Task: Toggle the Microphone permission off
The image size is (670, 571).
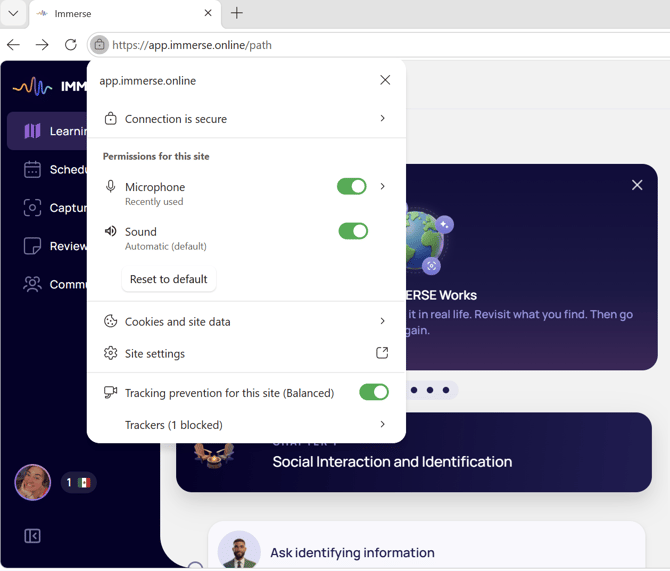Action: [352, 186]
